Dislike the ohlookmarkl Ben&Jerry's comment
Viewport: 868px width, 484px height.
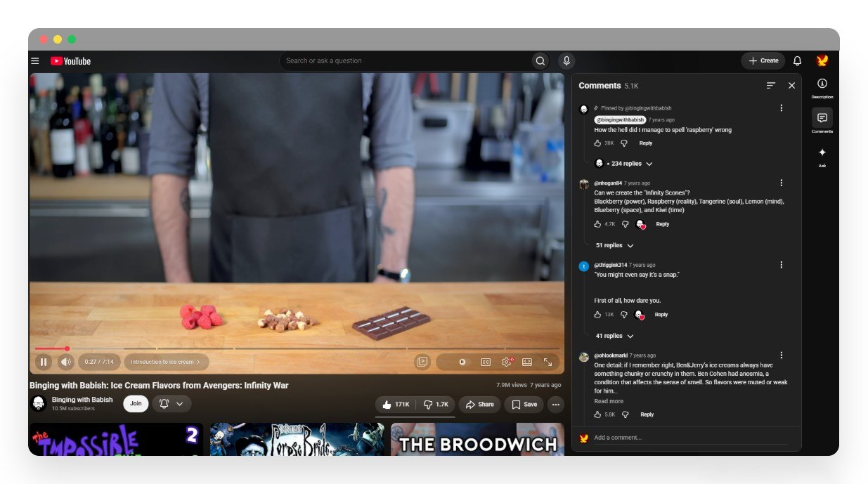(x=626, y=414)
